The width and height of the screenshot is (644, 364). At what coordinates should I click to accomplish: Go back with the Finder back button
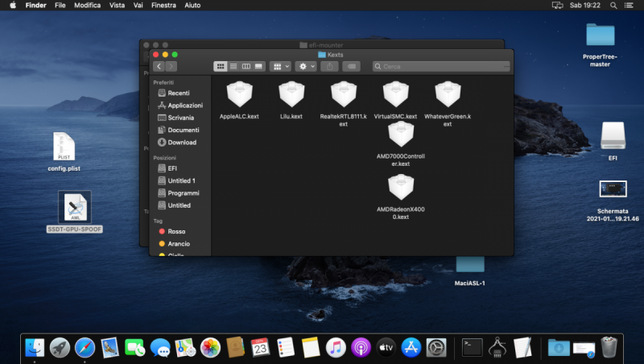click(159, 66)
